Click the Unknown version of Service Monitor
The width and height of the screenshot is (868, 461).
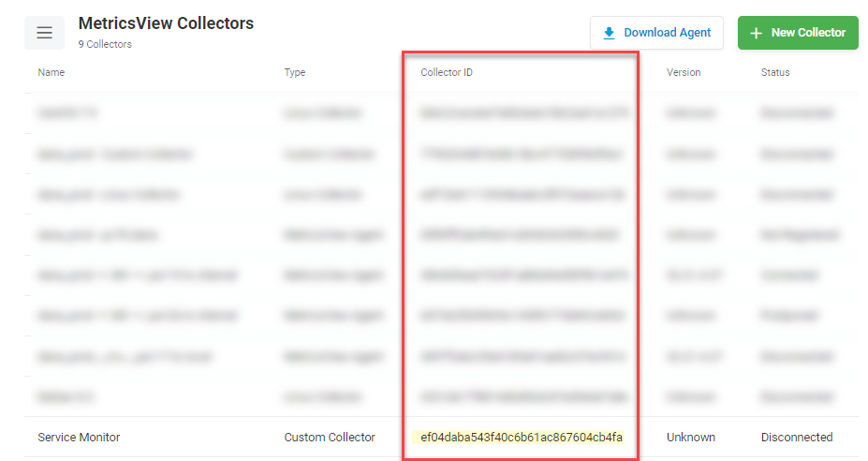(x=690, y=438)
